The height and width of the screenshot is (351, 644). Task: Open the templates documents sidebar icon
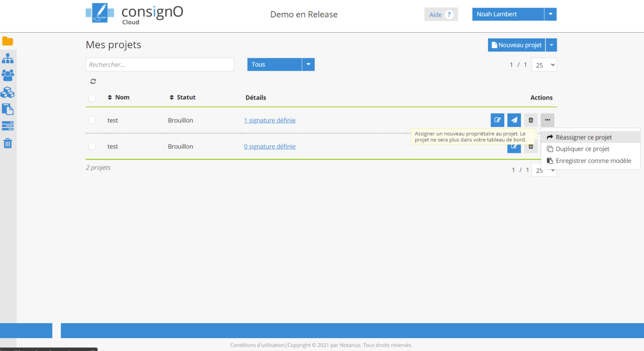(8, 109)
